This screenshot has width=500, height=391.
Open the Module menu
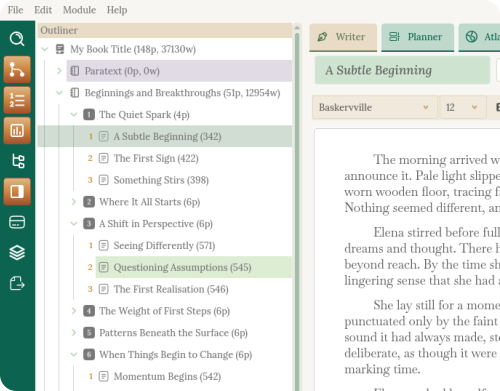click(79, 10)
